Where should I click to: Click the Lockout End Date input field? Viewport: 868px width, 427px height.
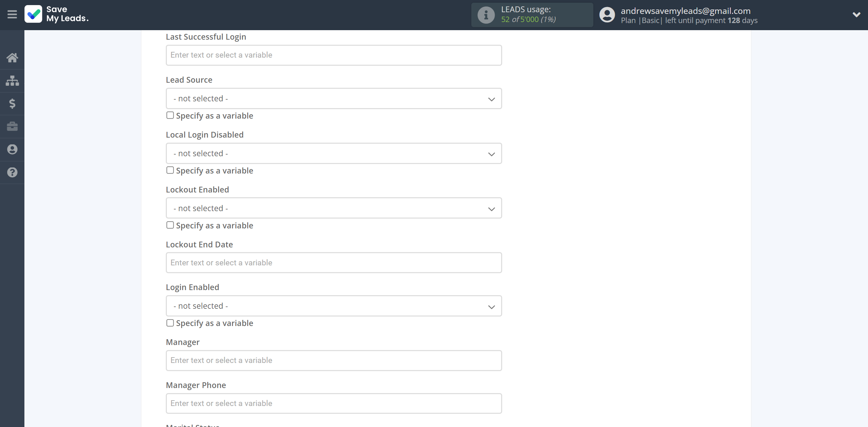tap(333, 262)
